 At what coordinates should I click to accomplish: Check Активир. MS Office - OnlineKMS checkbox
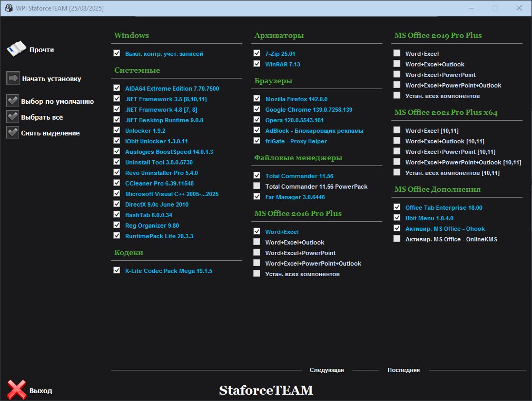397,239
